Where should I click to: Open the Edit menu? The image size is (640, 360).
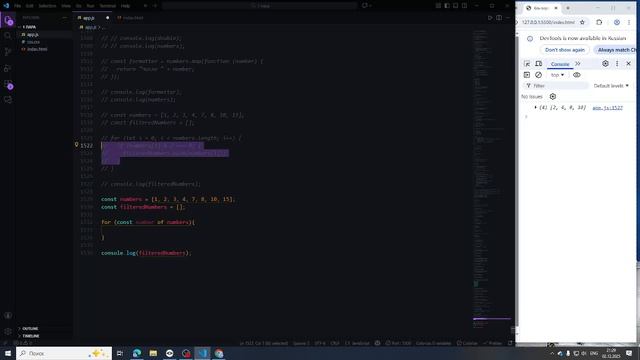click(29, 6)
